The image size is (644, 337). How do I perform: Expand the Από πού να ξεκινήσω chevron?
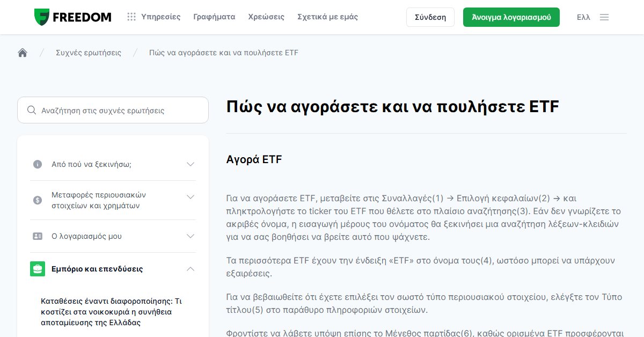coord(191,164)
